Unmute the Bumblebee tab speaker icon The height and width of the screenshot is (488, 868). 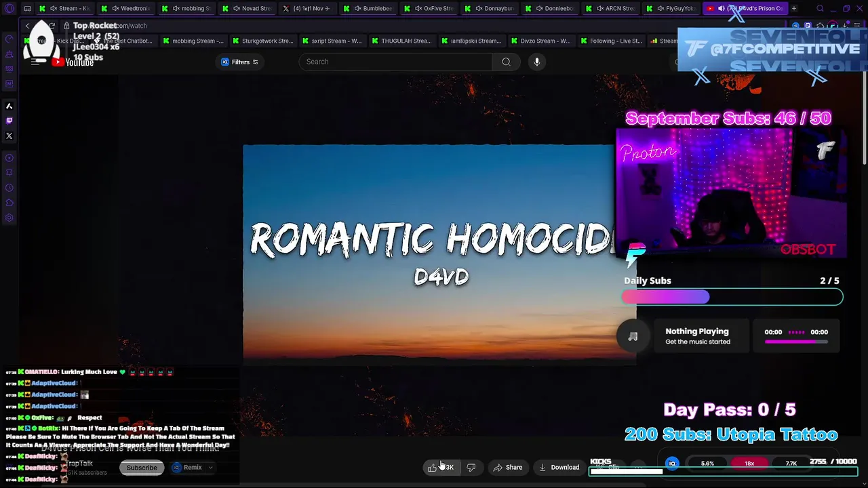point(357,9)
